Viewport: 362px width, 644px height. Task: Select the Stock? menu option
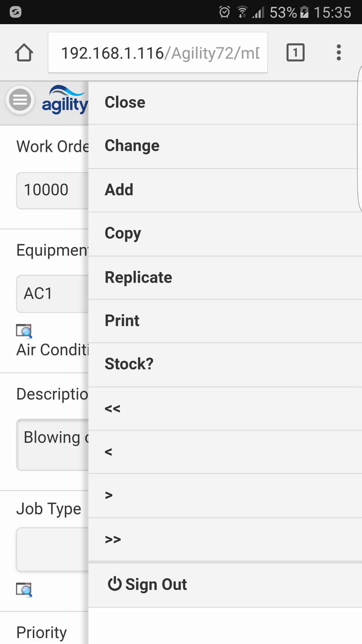129,364
